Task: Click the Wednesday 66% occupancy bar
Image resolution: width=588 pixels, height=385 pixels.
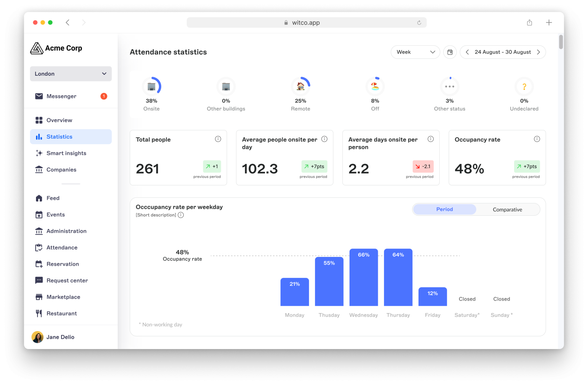Action: pos(363,277)
